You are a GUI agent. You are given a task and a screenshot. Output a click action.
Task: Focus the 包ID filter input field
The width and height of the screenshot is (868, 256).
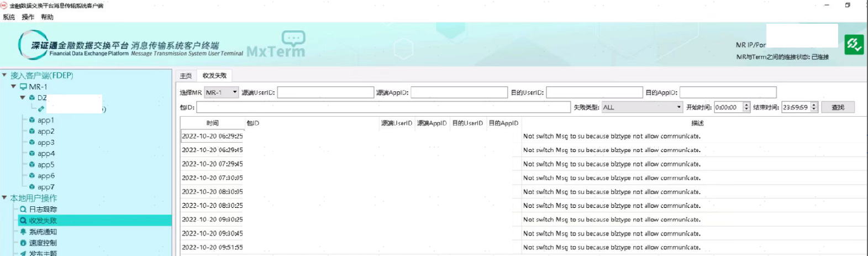tap(383, 107)
